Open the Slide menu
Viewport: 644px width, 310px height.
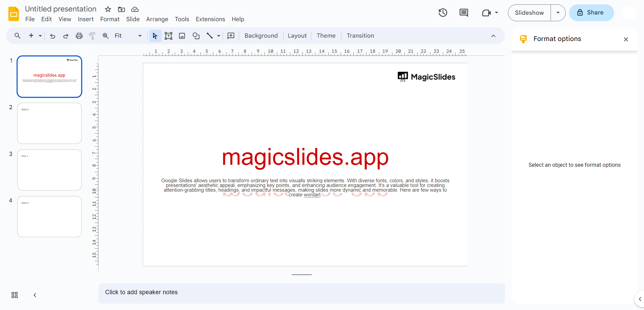tap(133, 19)
